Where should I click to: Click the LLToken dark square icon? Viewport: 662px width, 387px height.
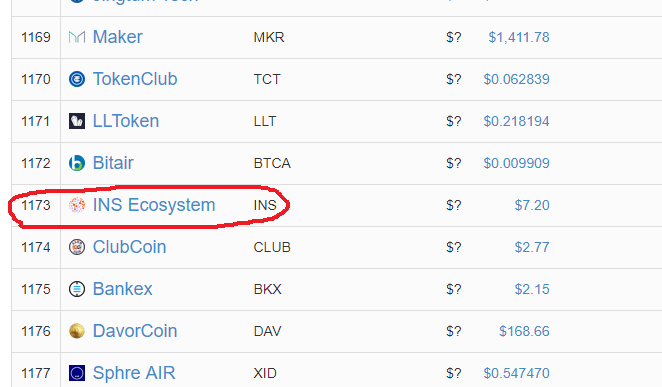tap(77, 121)
